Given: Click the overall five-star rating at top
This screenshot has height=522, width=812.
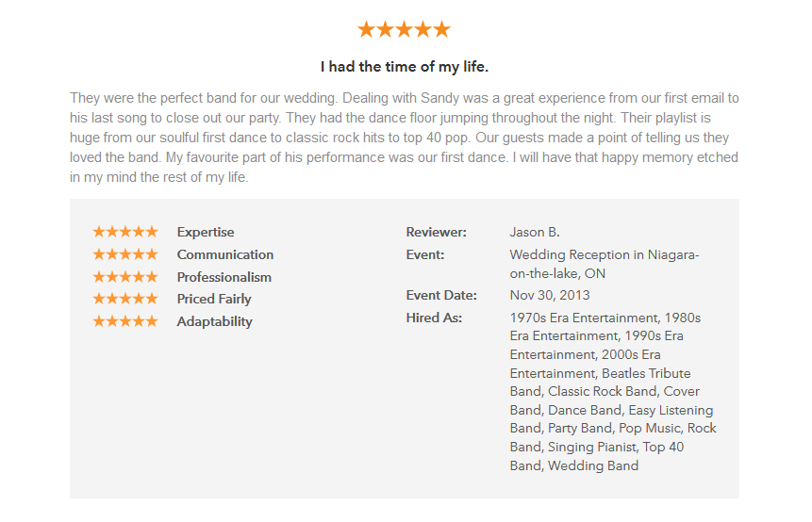Looking at the screenshot, I should pos(404,29).
